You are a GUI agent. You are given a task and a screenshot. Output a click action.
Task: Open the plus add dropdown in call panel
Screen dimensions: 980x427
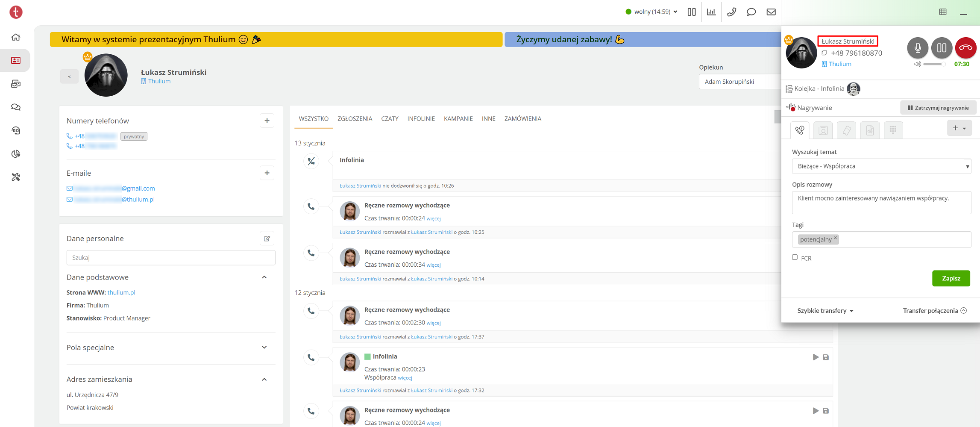[959, 128]
